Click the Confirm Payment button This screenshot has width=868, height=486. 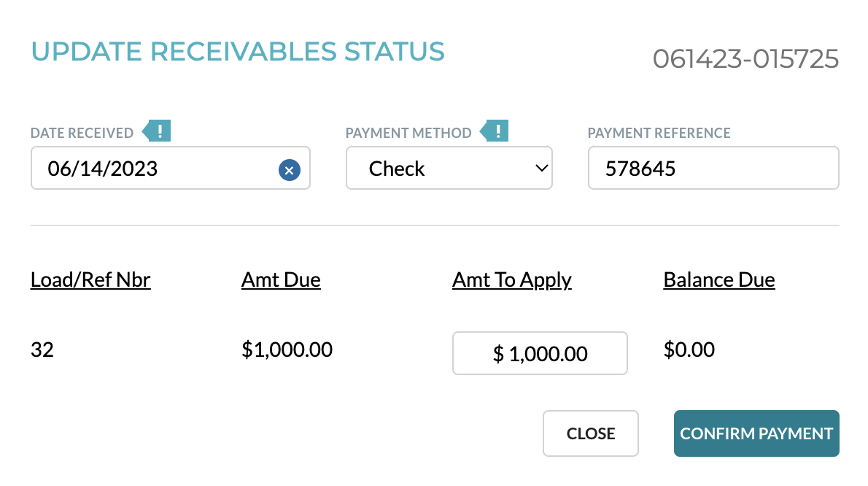point(756,433)
